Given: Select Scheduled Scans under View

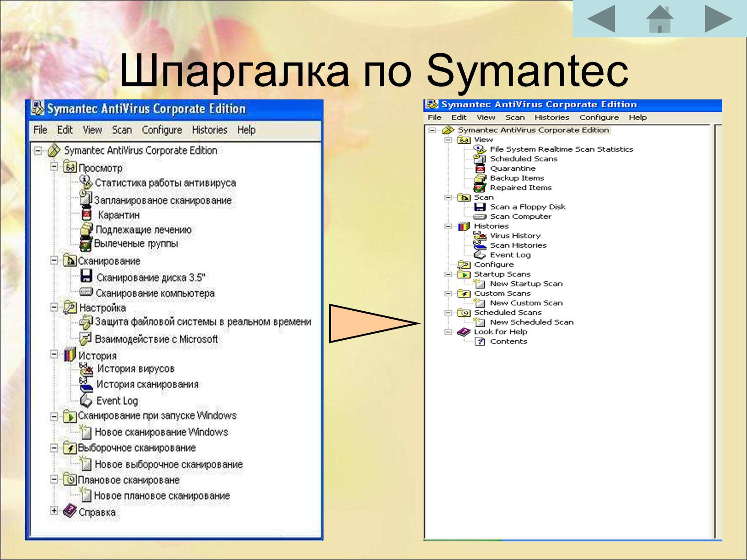Looking at the screenshot, I should click(524, 159).
